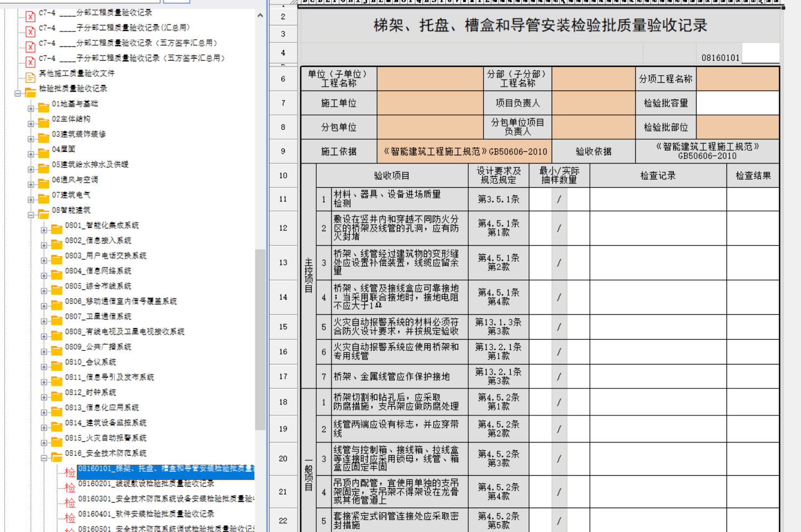Image resolution: width=801 pixels, height=532 pixels.
Task: Click the 0810_会议系统 folder icon
Action: tap(57, 366)
